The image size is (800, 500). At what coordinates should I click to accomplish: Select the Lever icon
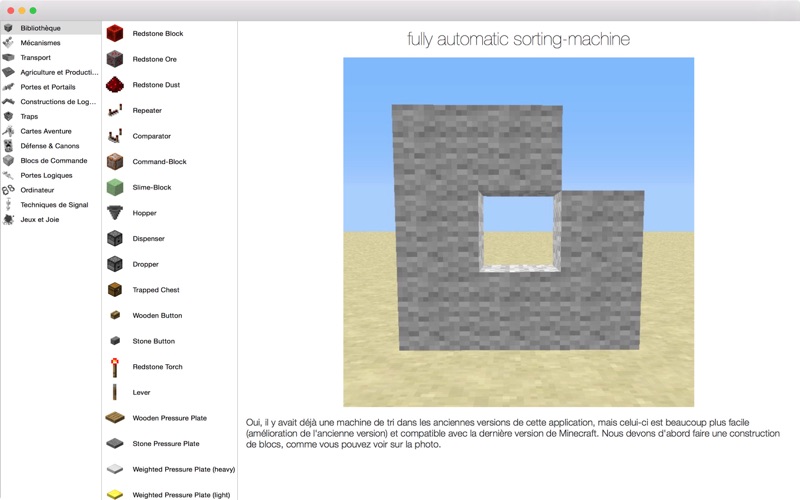(x=115, y=392)
